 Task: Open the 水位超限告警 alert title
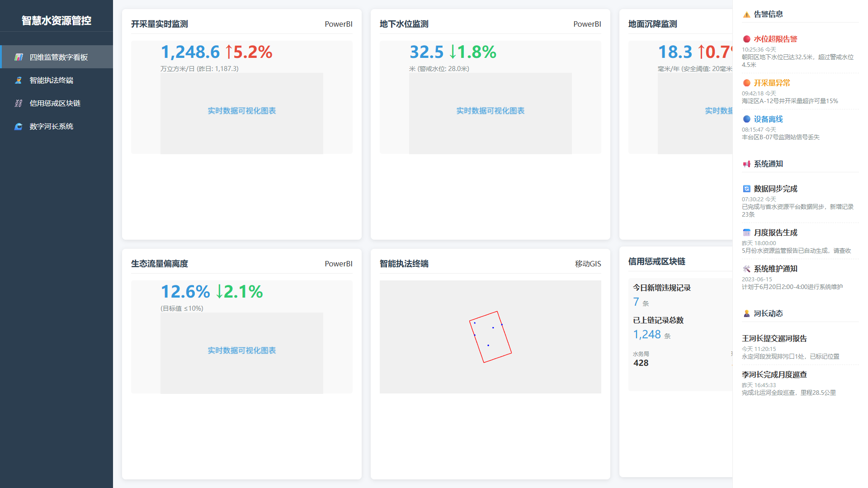click(775, 39)
